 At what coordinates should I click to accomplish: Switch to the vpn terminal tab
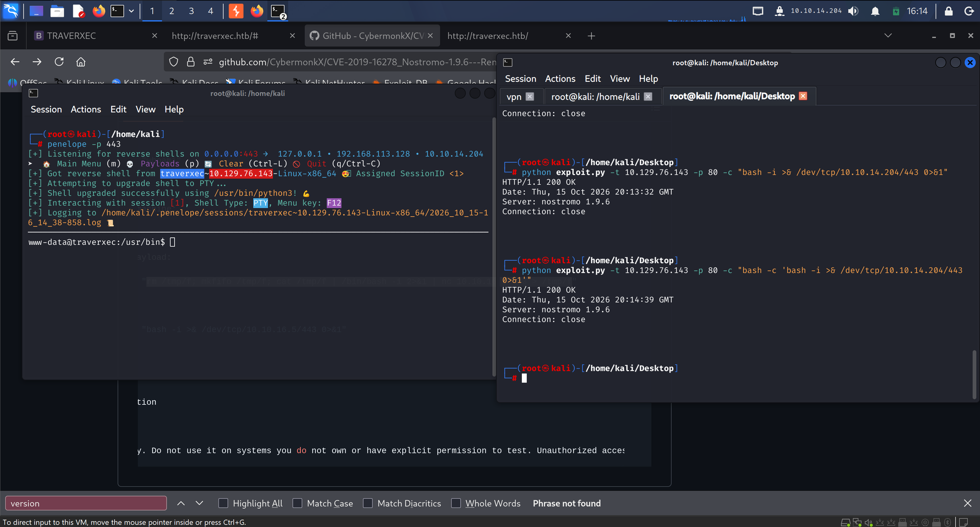pos(514,97)
